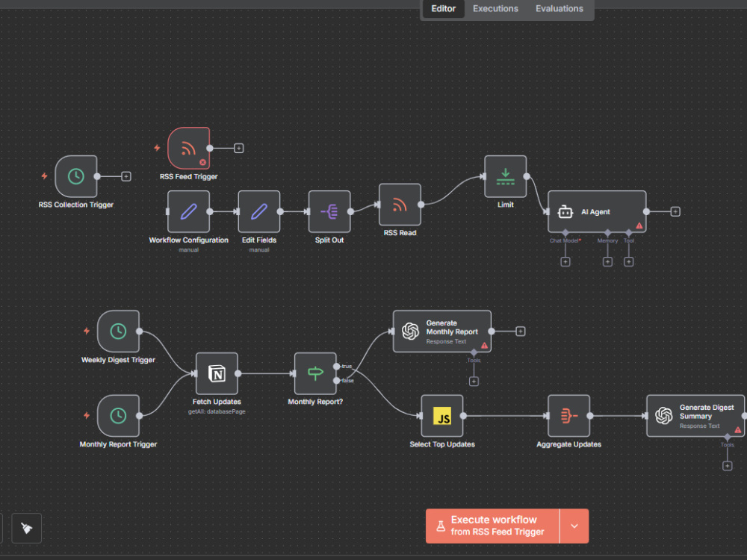The image size is (747, 560).
Task: Add a Chat Model to AI Agent
Action: click(x=565, y=262)
